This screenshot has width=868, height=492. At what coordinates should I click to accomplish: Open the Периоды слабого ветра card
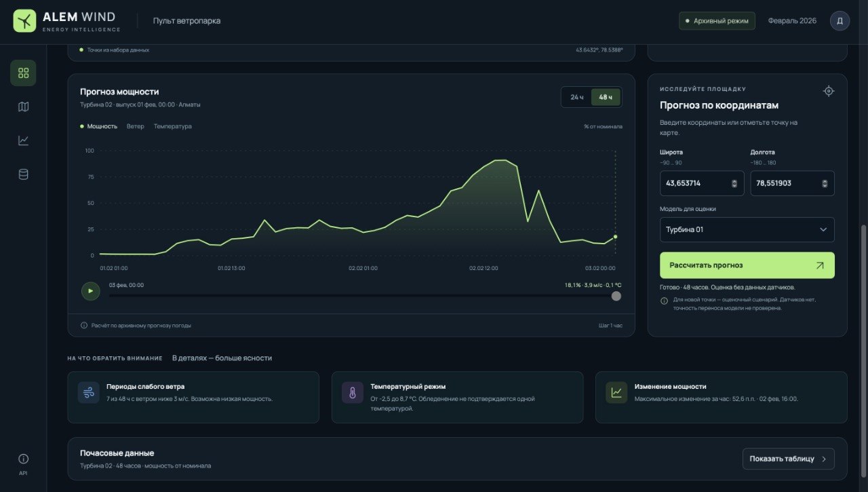(x=193, y=397)
